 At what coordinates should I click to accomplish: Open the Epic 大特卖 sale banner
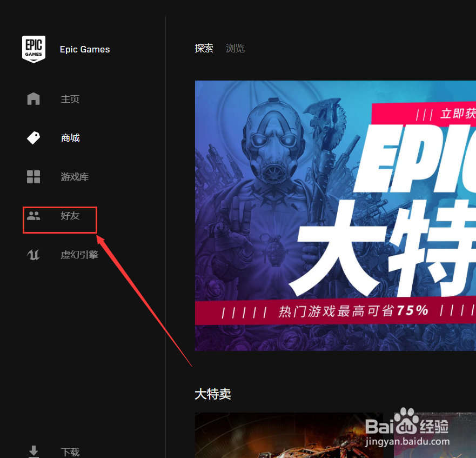point(336,216)
